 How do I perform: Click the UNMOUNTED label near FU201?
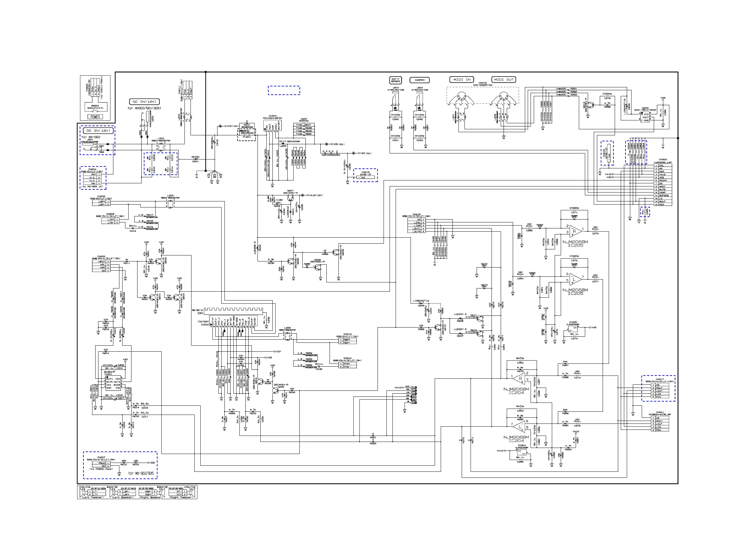pos(244,131)
